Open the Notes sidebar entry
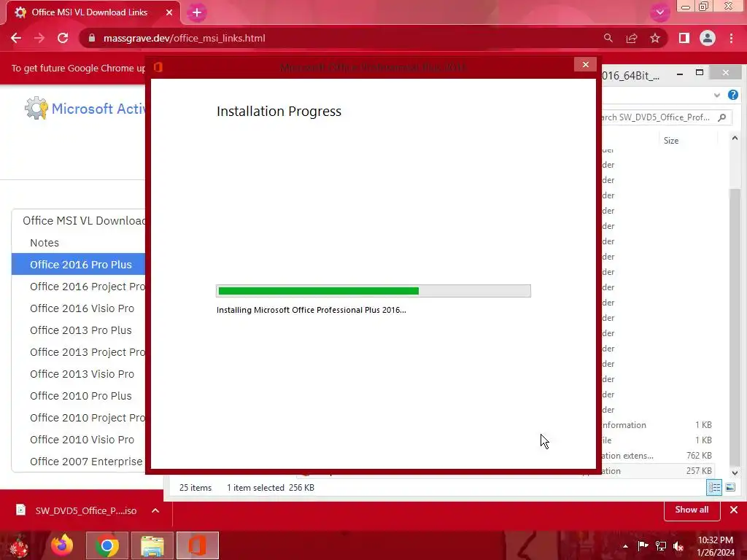The width and height of the screenshot is (747, 560). (44, 243)
